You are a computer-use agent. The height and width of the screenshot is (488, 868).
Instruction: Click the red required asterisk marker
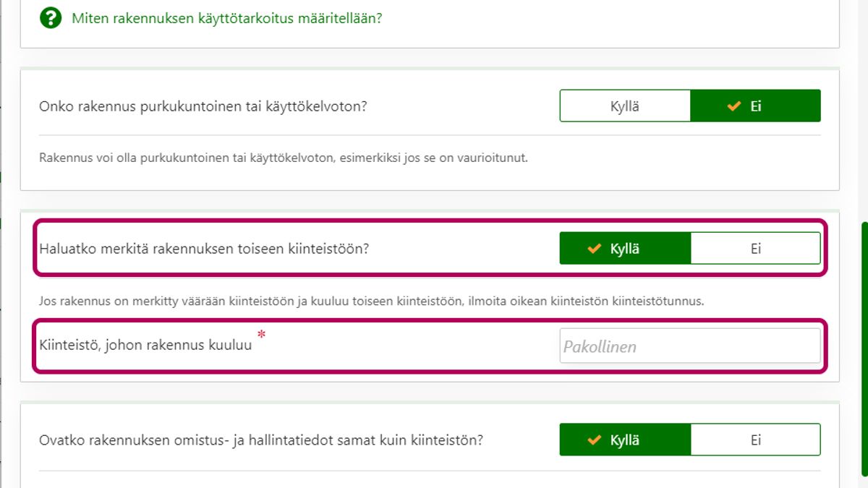(x=261, y=335)
